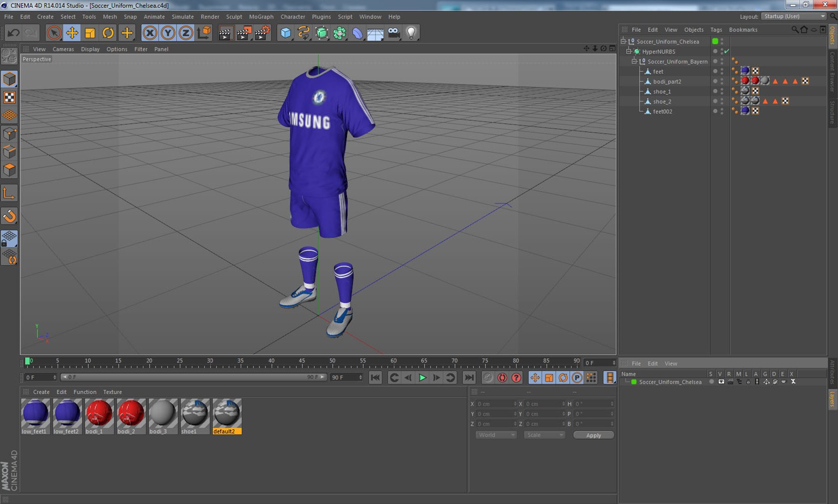Toggle X axis lock
This screenshot has width=838, height=504.
[150, 33]
